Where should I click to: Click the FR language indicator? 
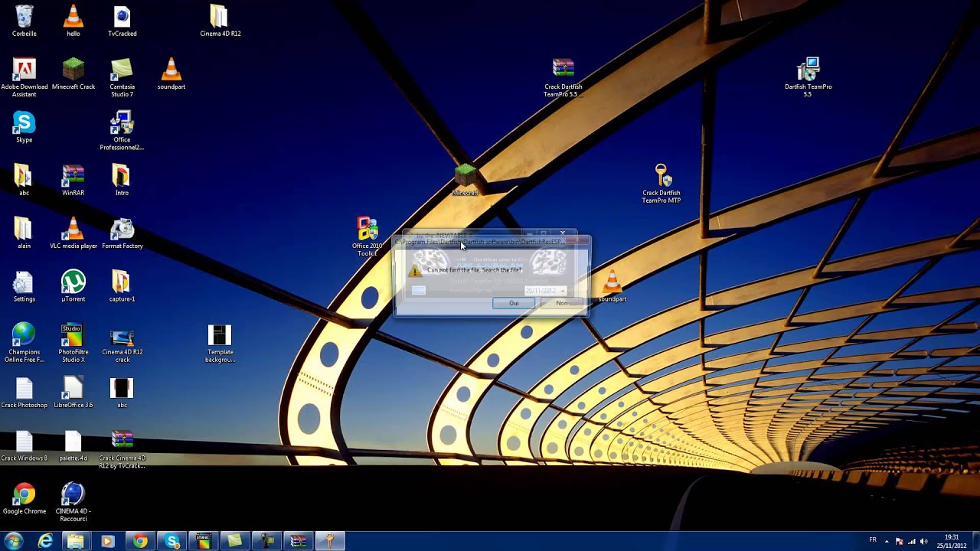point(873,540)
